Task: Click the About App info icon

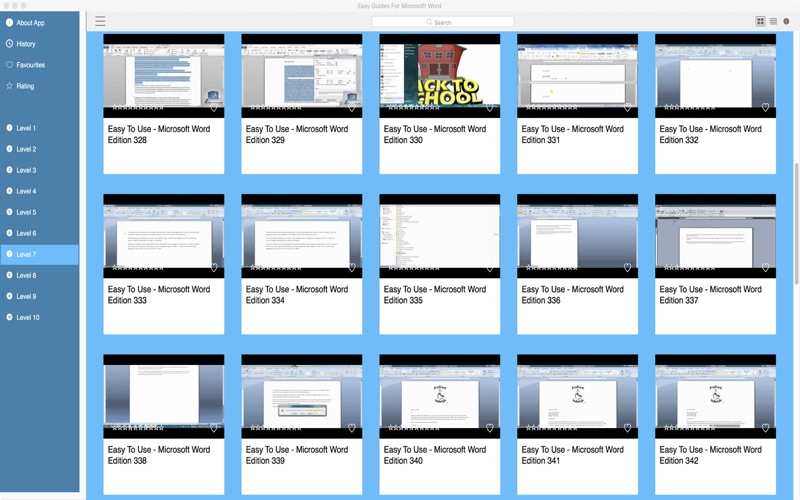Action: [x=9, y=22]
